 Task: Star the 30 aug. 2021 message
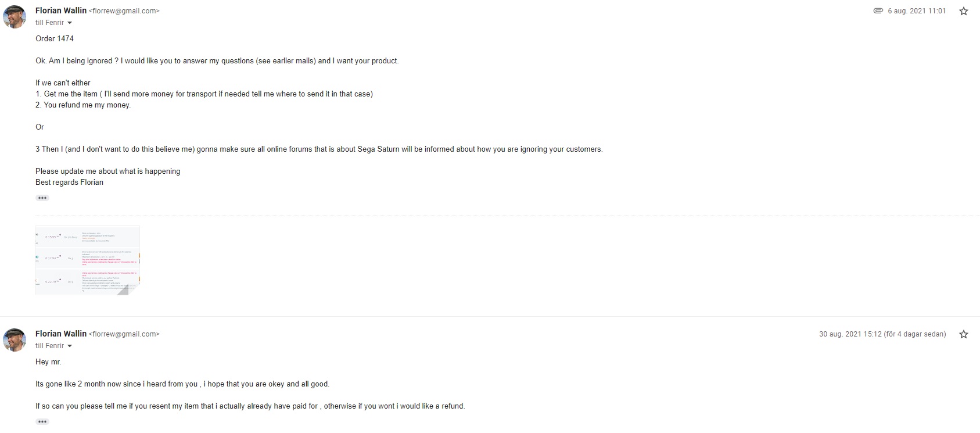[x=964, y=334]
